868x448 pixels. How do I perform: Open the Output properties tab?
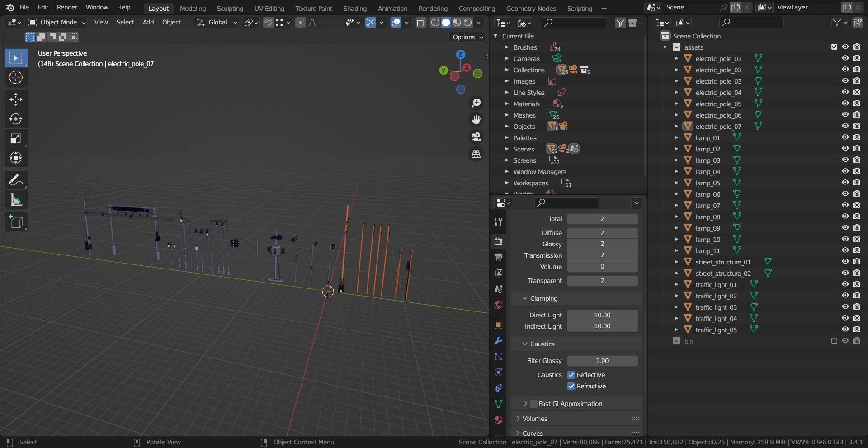498,257
